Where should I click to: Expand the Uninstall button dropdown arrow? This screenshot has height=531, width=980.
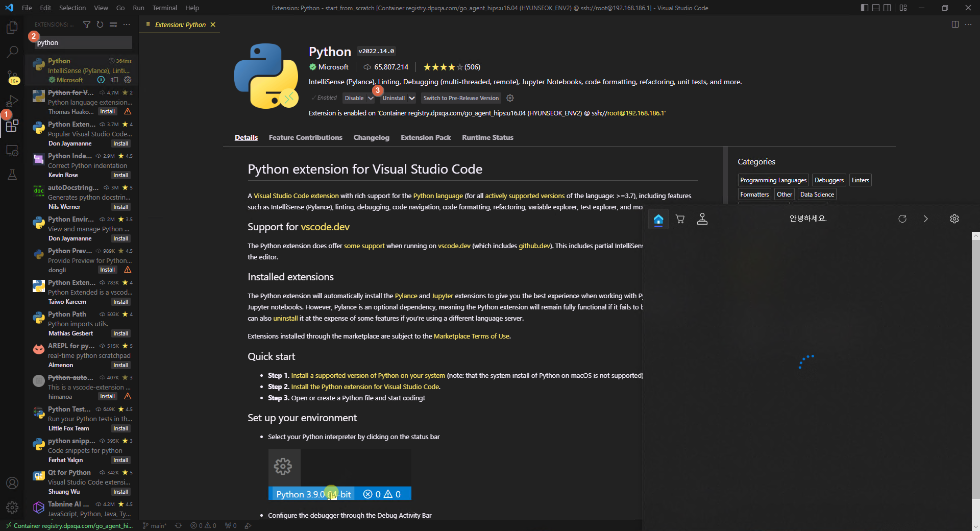412,98
